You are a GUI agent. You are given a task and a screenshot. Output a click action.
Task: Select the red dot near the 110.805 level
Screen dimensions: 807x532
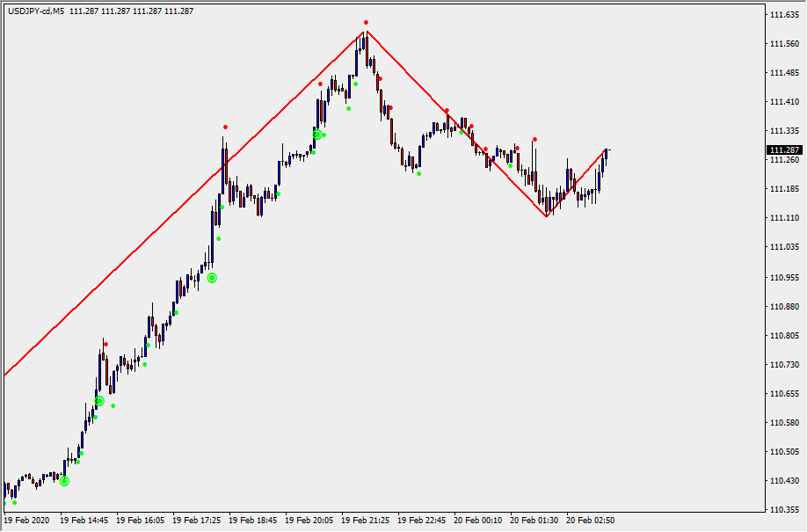pos(105,344)
